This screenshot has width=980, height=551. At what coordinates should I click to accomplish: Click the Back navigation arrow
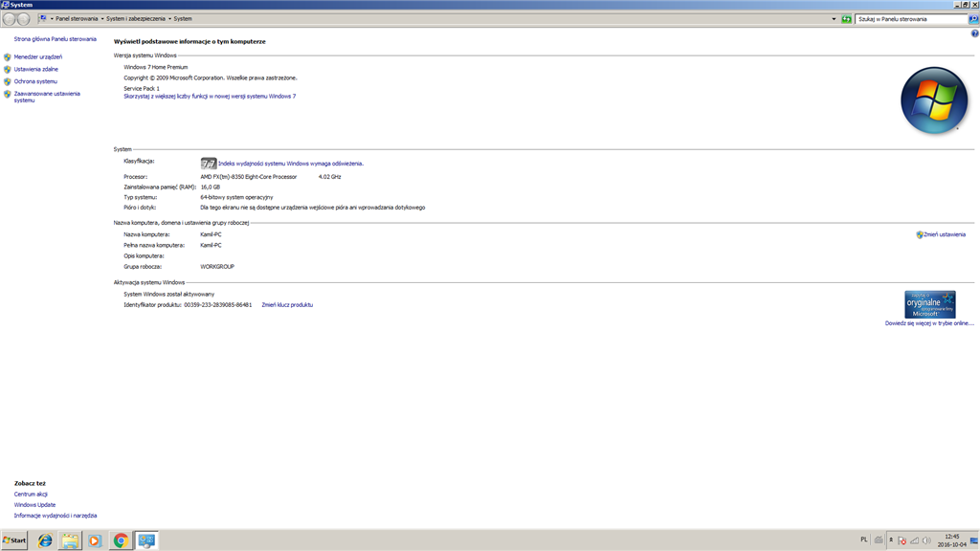pos(9,19)
